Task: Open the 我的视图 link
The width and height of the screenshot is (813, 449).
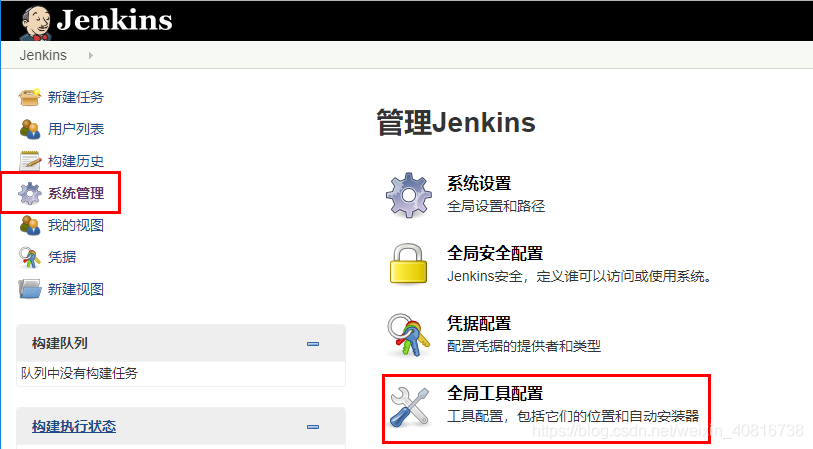Action: [76, 225]
